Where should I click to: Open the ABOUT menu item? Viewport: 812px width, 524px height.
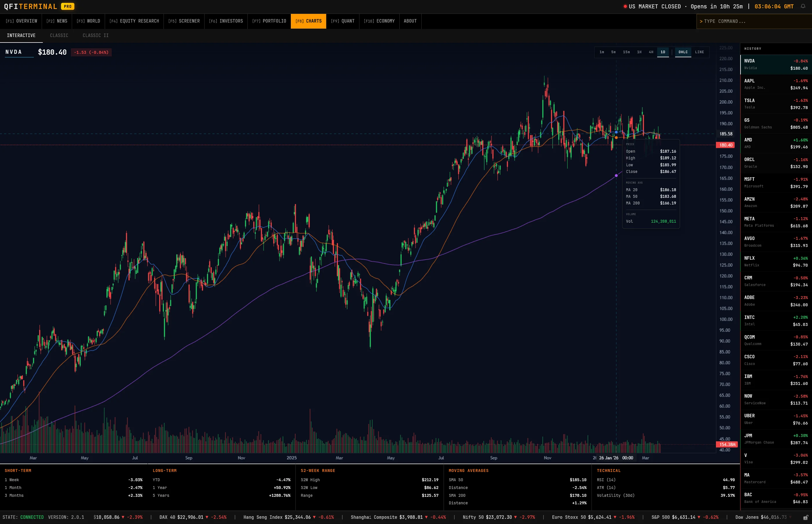pyautogui.click(x=410, y=21)
